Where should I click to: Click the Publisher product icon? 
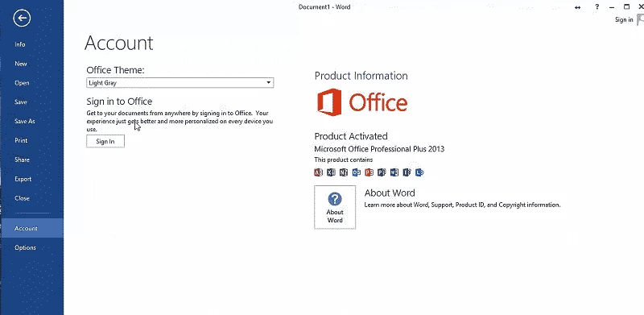382,172
